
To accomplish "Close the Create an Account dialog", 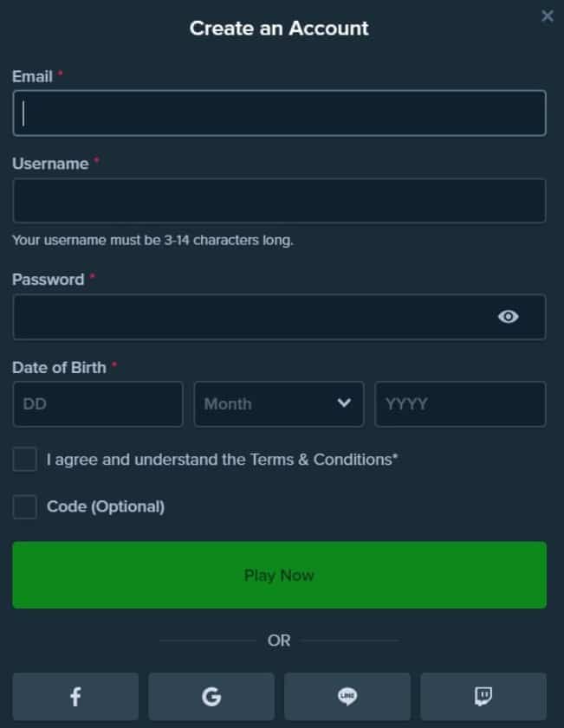I will click(x=548, y=16).
